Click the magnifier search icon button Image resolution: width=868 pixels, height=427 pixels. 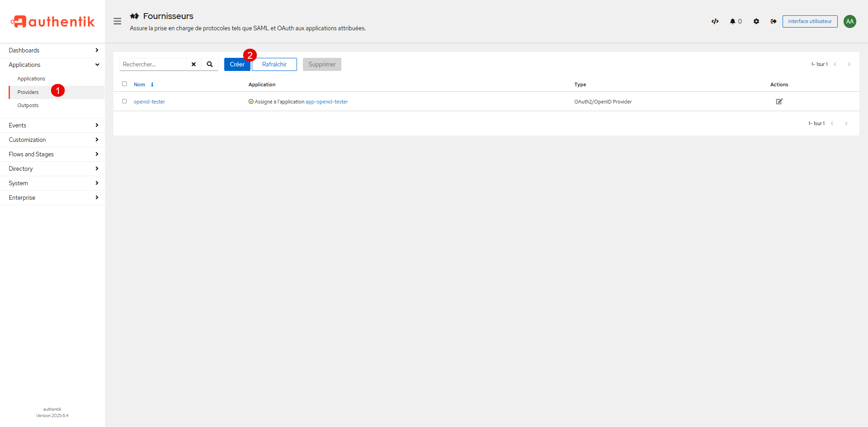(x=210, y=64)
